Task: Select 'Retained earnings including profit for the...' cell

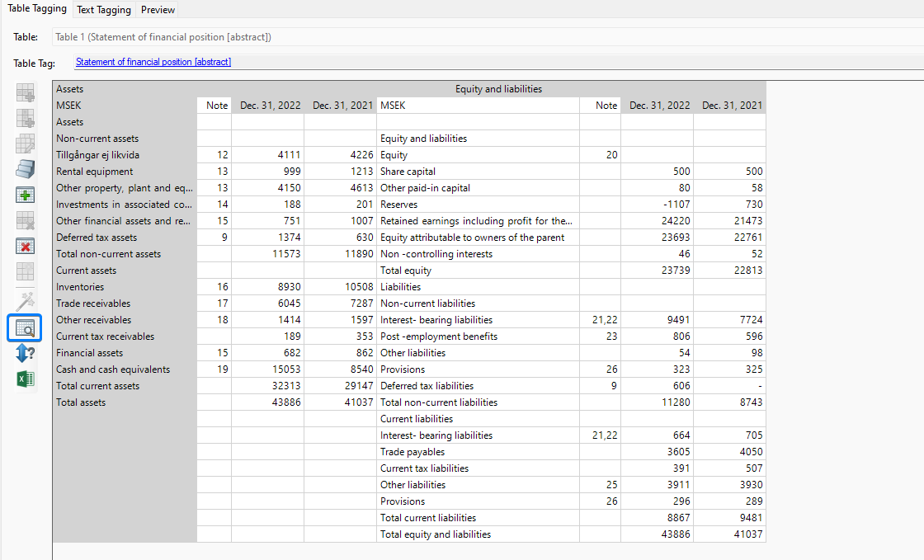Action: [x=478, y=221]
